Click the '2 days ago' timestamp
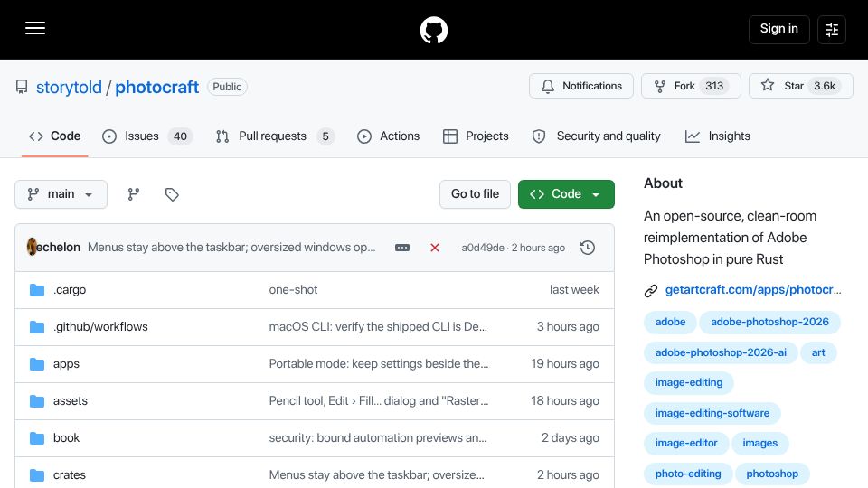Screen dimensions: 868x488 click(x=571, y=438)
